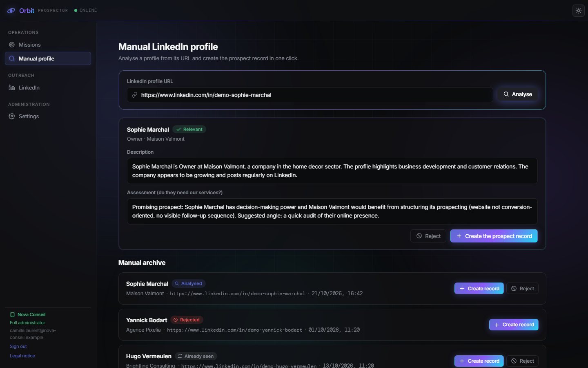Open LinkedIn outreach section

(48, 88)
